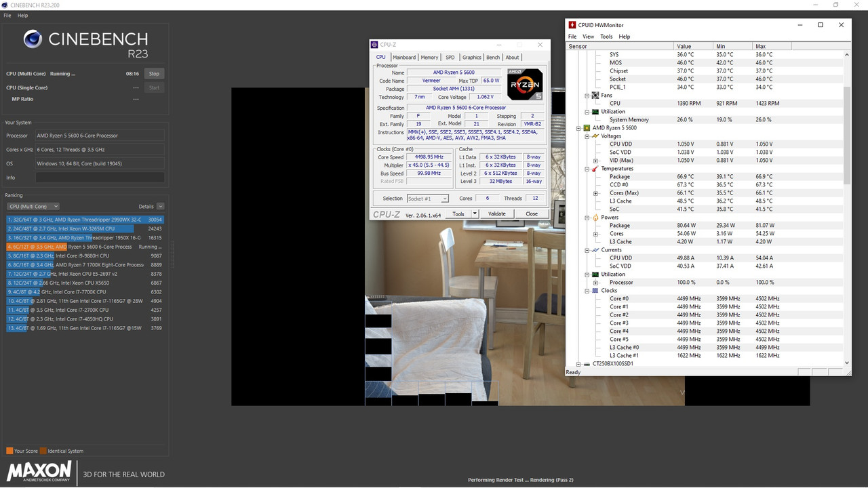Expand the Voltages branch in HWMonitor
The image size is (868, 488).
(587, 136)
